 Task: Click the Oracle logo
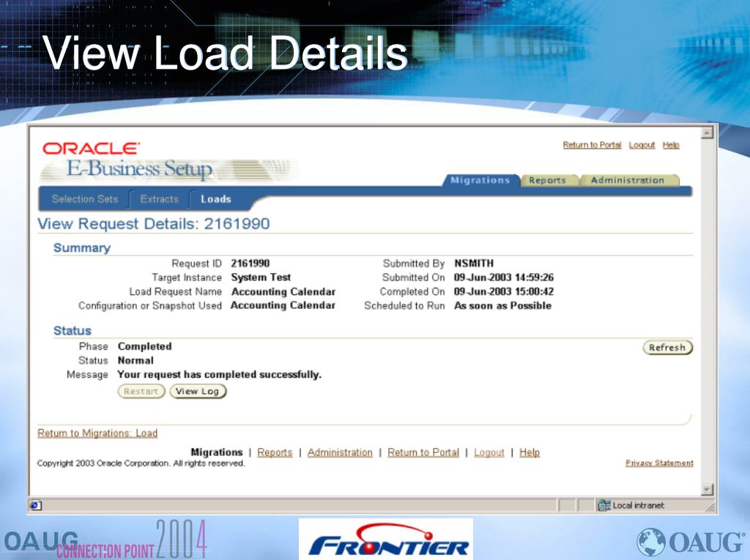91,149
